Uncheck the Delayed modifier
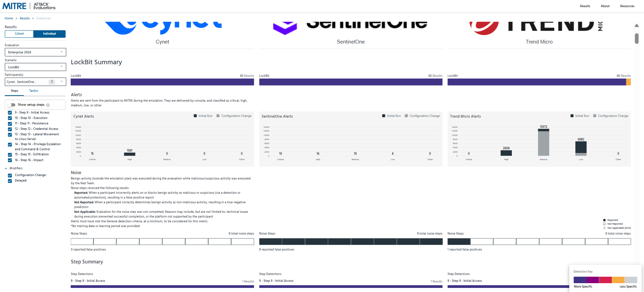 click(x=10, y=181)
